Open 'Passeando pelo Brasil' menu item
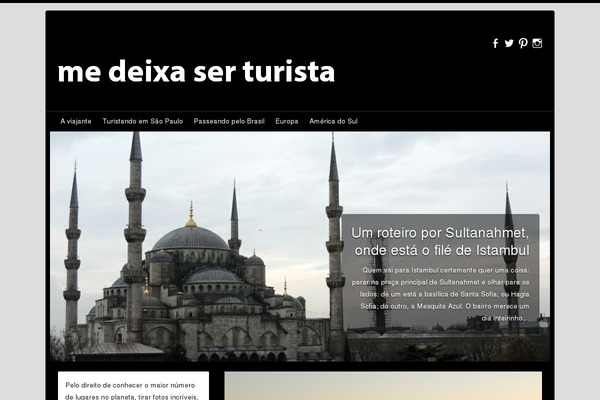Screen dimensions: 600x400 click(229, 121)
